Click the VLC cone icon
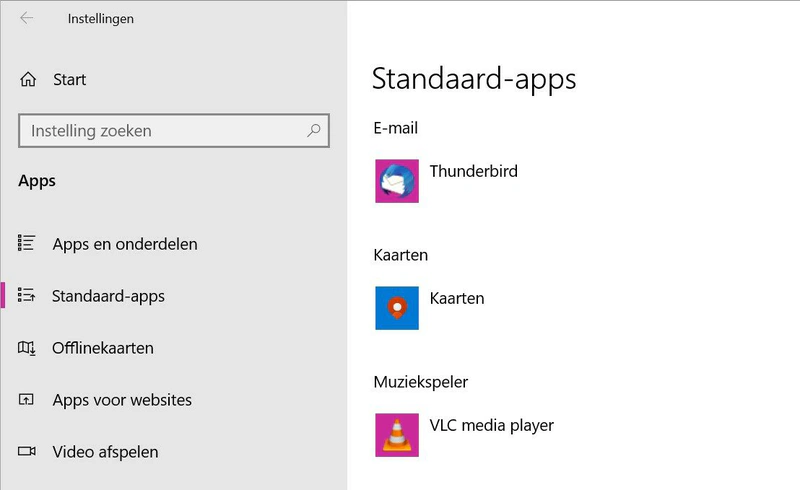Image resolution: width=800 pixels, height=490 pixels. [x=397, y=435]
